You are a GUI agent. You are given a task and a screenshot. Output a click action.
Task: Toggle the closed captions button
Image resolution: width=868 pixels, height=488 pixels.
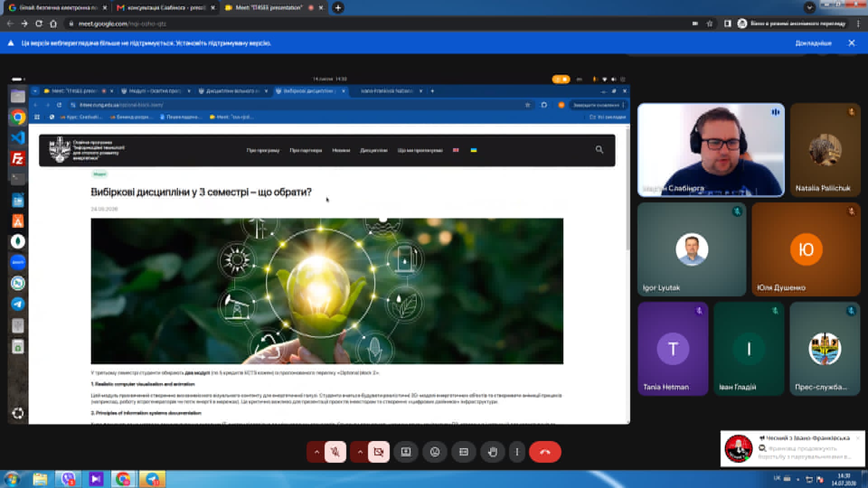[x=464, y=452]
